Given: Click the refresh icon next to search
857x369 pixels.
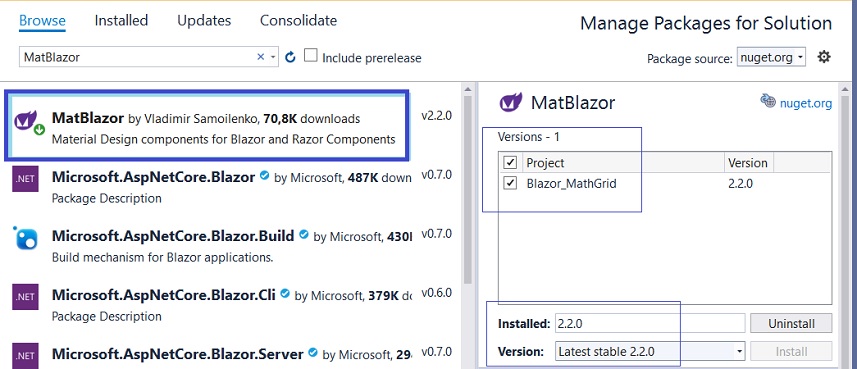Looking at the screenshot, I should coord(290,57).
